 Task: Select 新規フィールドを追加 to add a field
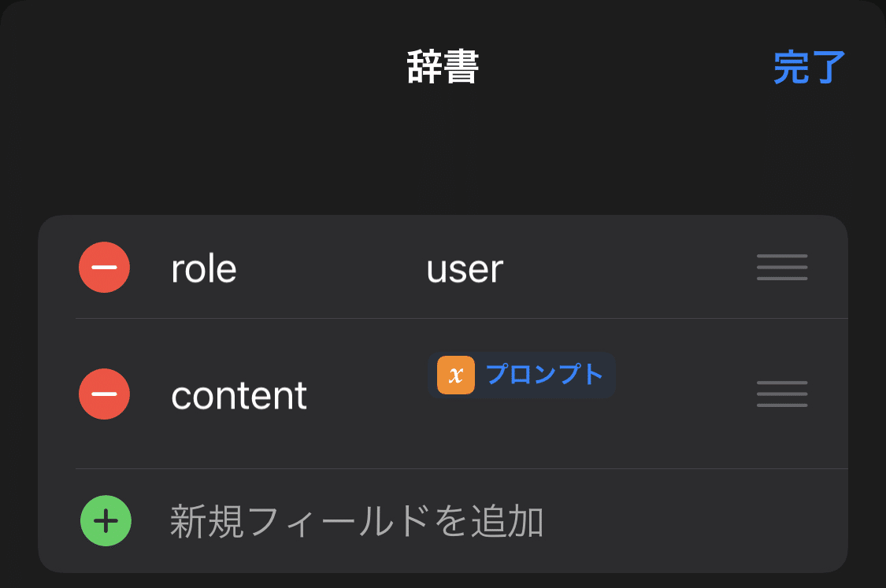point(357,521)
